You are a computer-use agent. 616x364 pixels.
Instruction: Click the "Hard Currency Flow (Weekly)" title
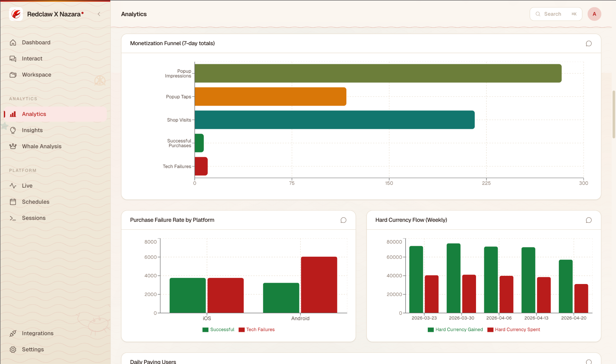coord(411,220)
